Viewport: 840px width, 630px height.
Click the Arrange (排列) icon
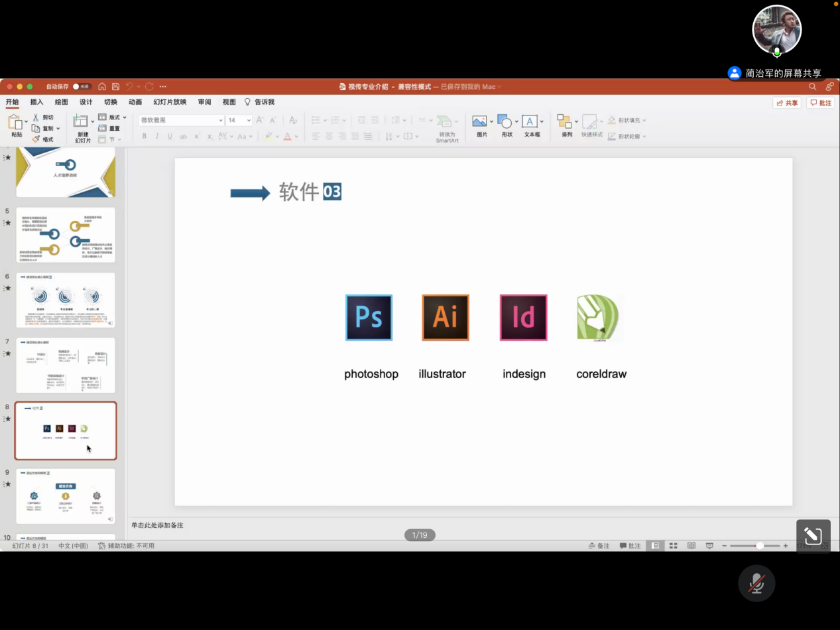[x=564, y=121]
